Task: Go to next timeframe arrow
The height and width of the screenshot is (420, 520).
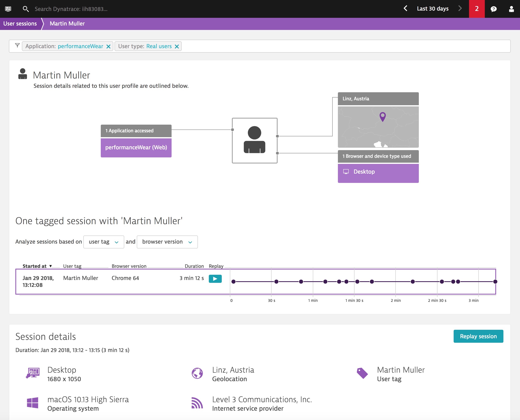Action: point(460,8)
